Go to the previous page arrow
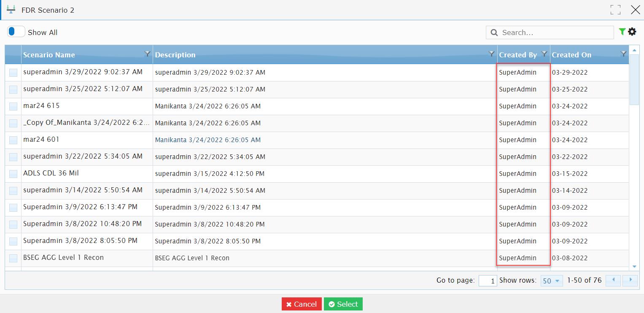 613,281
